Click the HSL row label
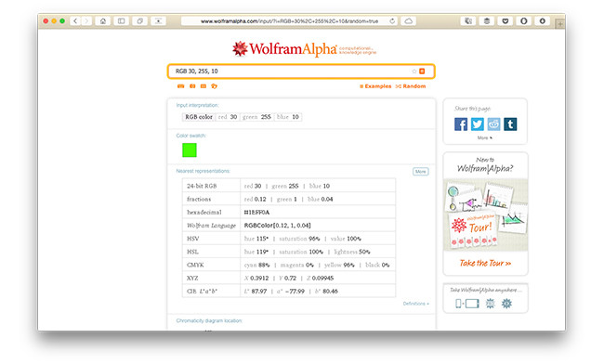 click(192, 252)
